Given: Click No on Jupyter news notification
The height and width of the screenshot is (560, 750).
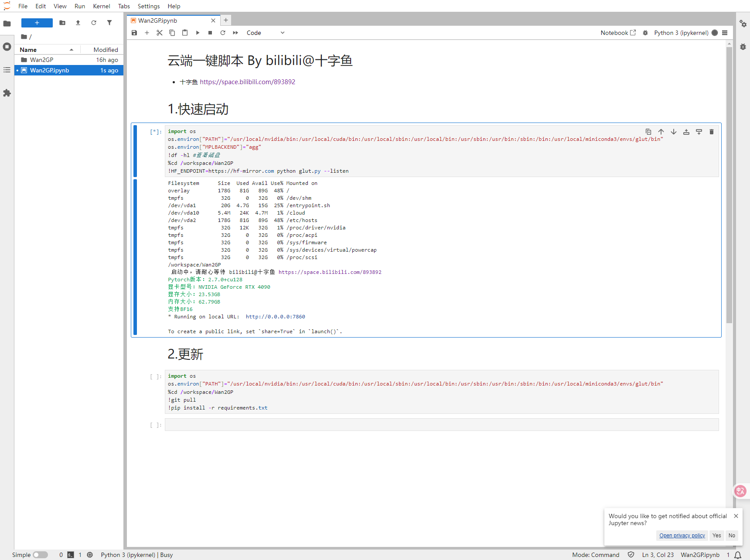Looking at the screenshot, I should coord(732,536).
